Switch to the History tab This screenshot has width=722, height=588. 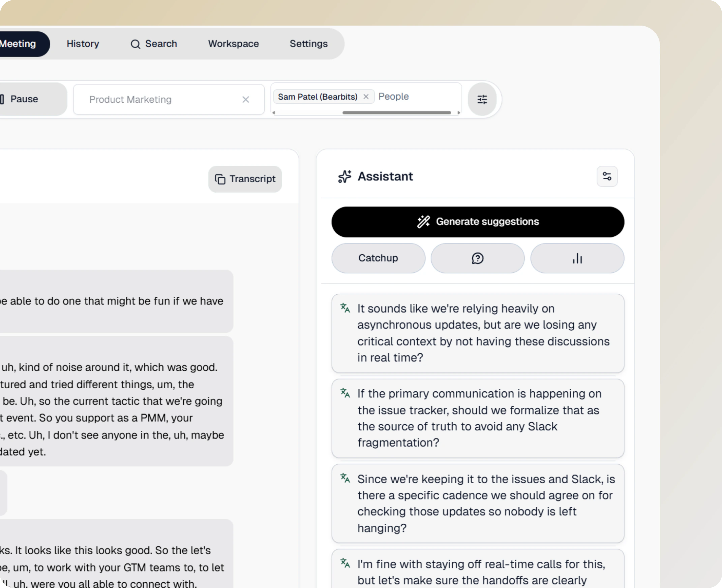coord(82,44)
